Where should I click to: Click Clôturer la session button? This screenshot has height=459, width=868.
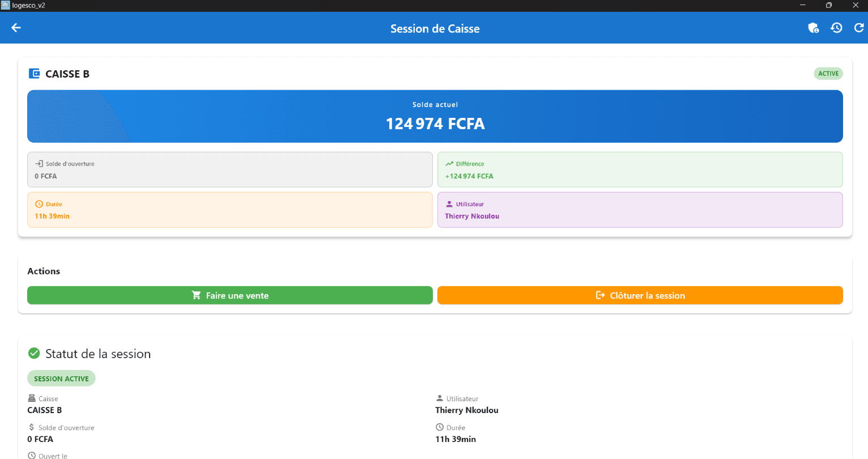point(640,295)
